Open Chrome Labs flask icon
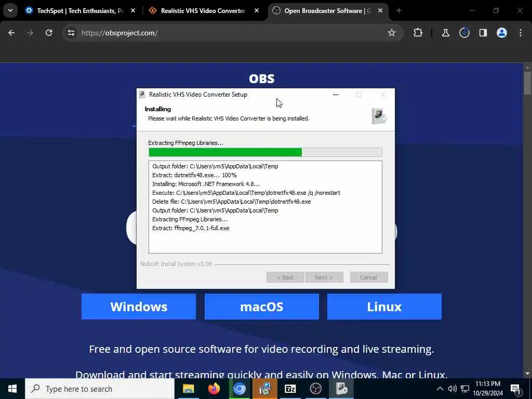This screenshot has height=399, width=532. pos(445,33)
